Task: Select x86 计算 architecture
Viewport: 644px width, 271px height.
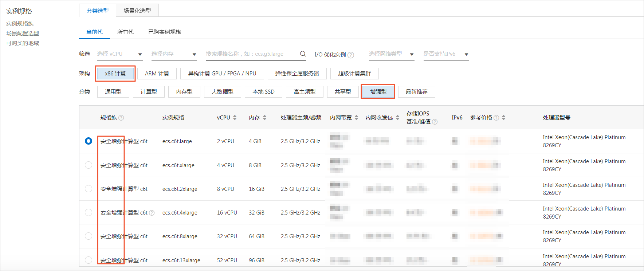Action: pos(115,74)
